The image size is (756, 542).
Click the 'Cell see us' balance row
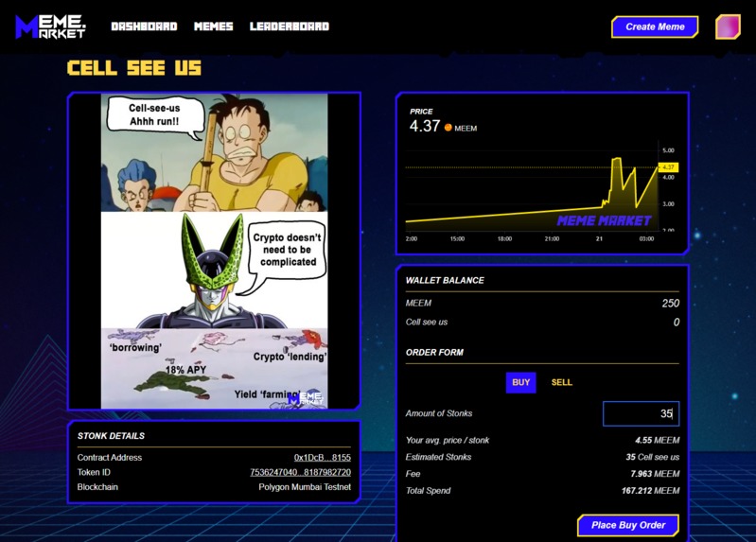click(542, 323)
